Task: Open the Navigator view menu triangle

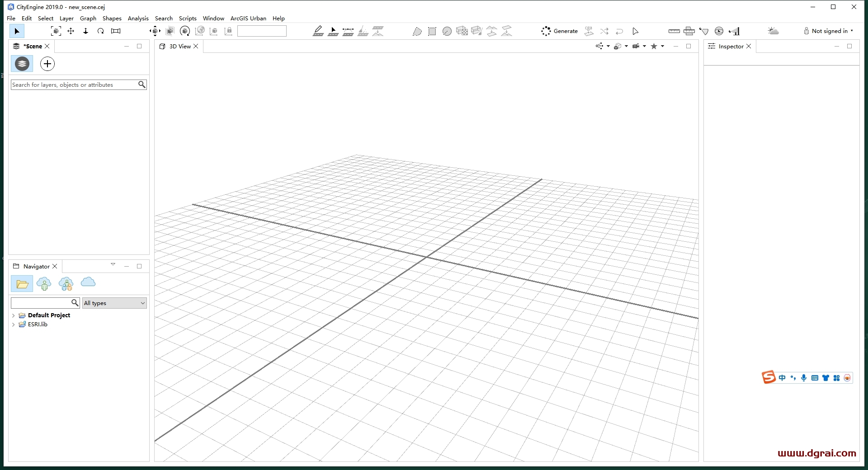Action: [113, 264]
